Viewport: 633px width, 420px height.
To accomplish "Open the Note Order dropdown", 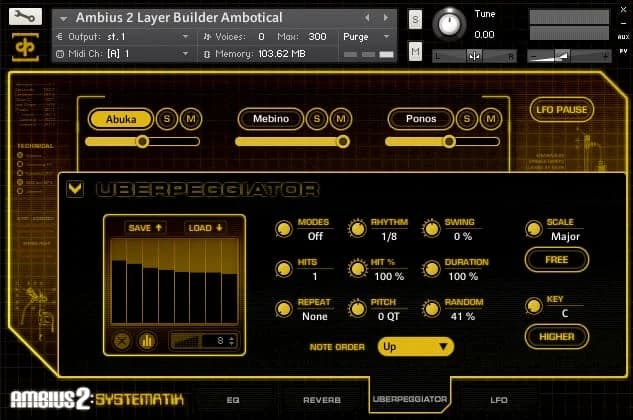I will pos(415,346).
